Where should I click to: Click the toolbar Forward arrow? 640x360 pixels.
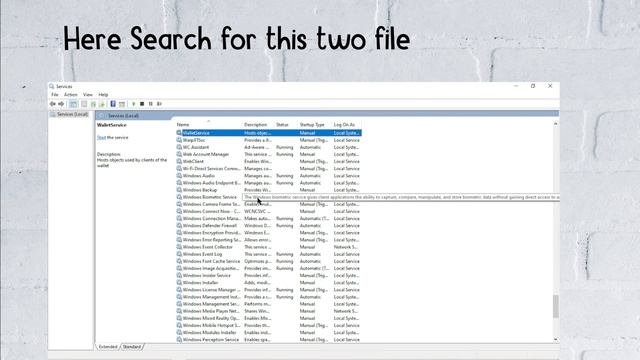pyautogui.click(x=61, y=104)
